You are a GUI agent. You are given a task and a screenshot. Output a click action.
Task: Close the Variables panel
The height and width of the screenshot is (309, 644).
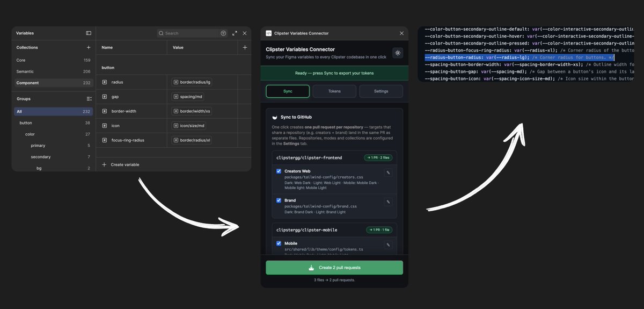point(245,33)
